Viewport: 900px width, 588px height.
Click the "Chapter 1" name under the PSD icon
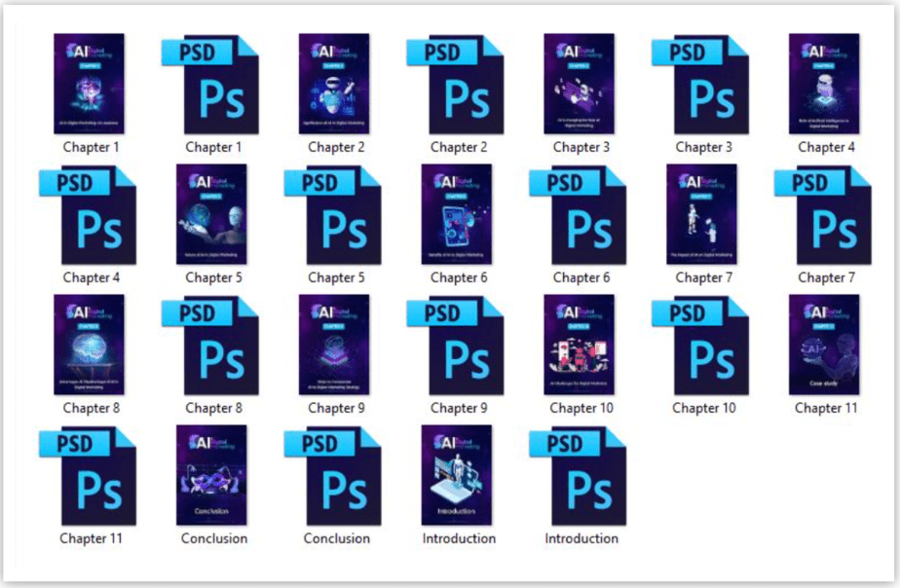(x=213, y=147)
